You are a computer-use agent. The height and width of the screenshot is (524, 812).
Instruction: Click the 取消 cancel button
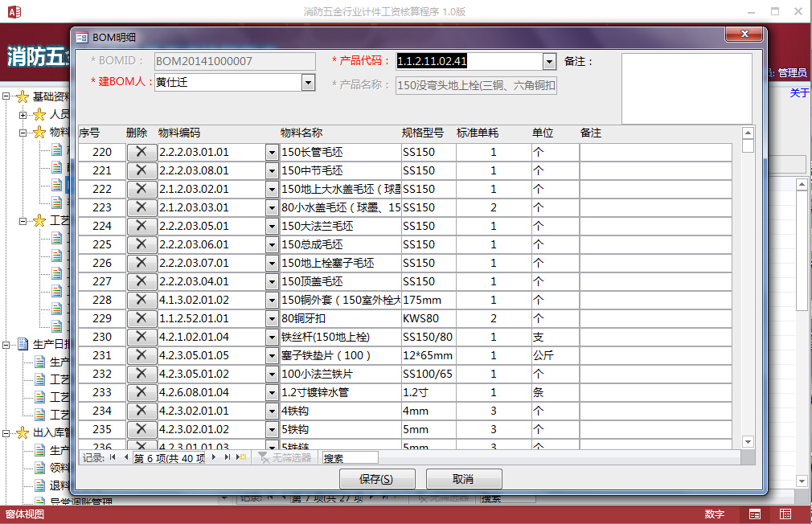[x=463, y=479]
